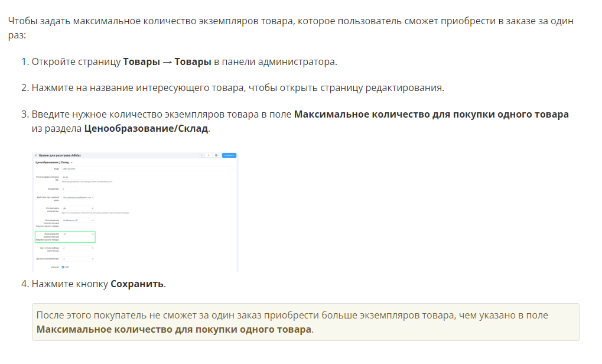Click the recommended price input field

[x=77, y=177]
